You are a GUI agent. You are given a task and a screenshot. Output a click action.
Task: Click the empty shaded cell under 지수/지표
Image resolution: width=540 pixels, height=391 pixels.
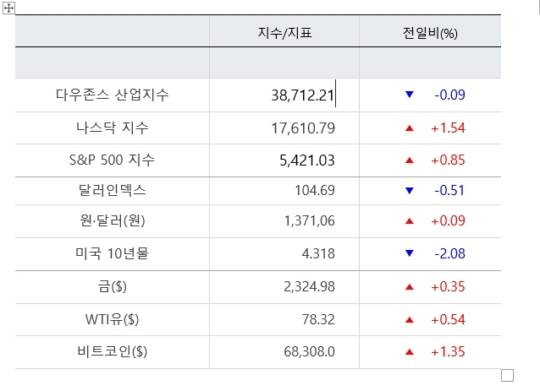tap(284, 63)
